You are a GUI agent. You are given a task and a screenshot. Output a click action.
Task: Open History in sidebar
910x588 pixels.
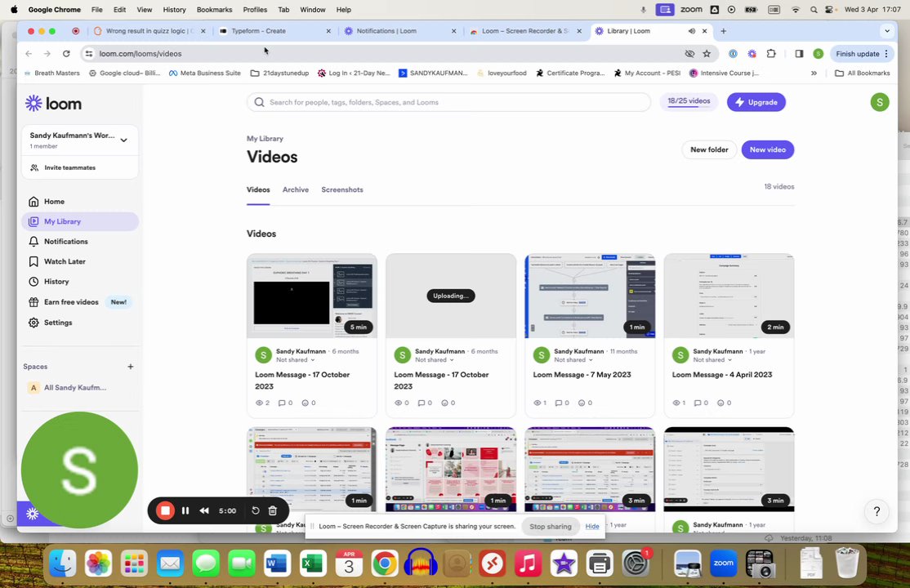tap(80, 282)
